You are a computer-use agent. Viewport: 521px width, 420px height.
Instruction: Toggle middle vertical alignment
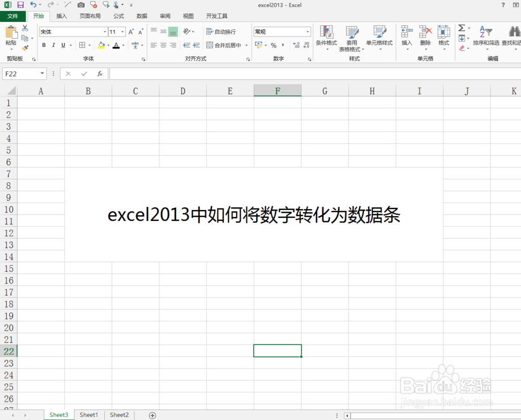(164, 32)
